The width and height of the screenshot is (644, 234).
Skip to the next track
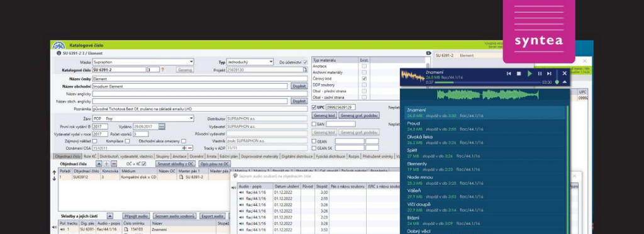(549, 74)
